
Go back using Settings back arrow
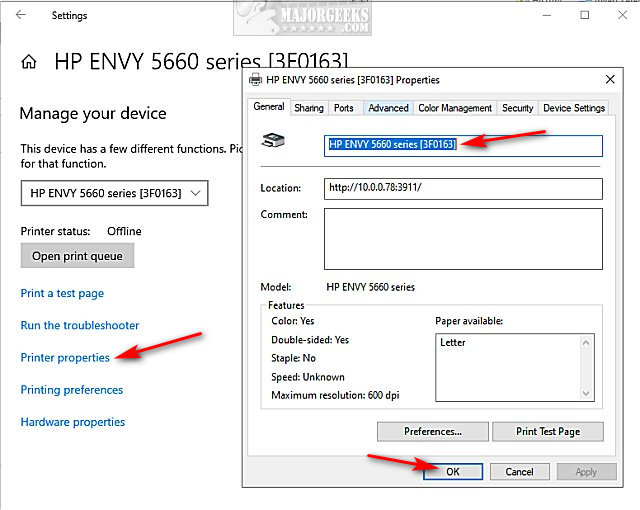point(20,15)
